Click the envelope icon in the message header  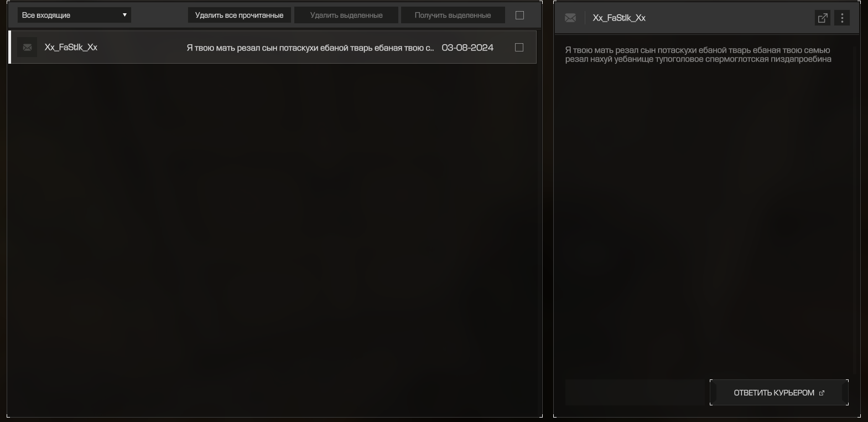pos(570,18)
